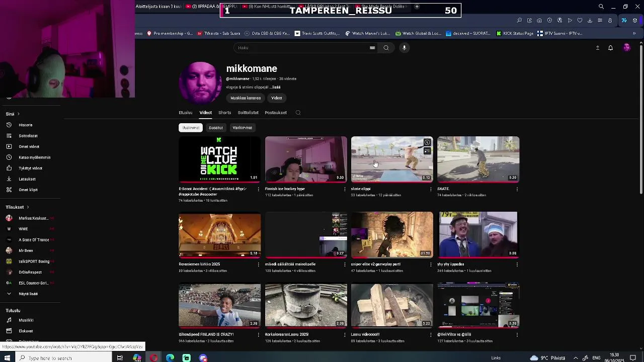Select the Vanhimmat sort chip
The width and height of the screenshot is (644, 362).
coord(243,128)
